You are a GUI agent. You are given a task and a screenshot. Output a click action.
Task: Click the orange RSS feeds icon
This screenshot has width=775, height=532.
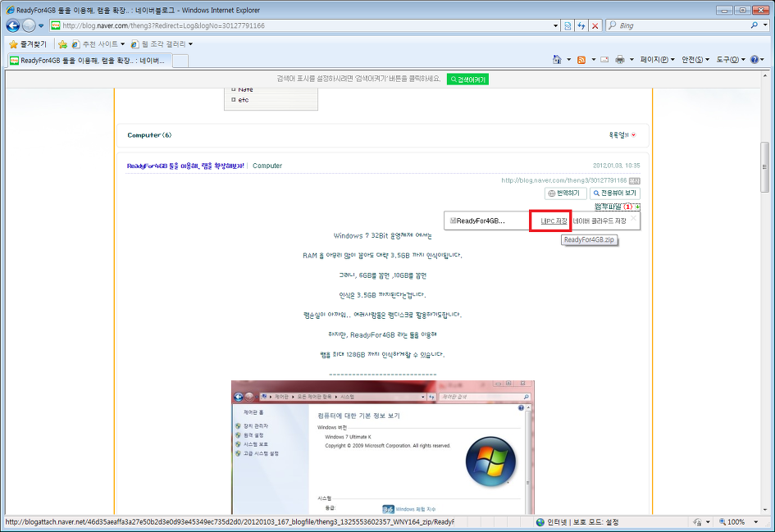coord(581,59)
